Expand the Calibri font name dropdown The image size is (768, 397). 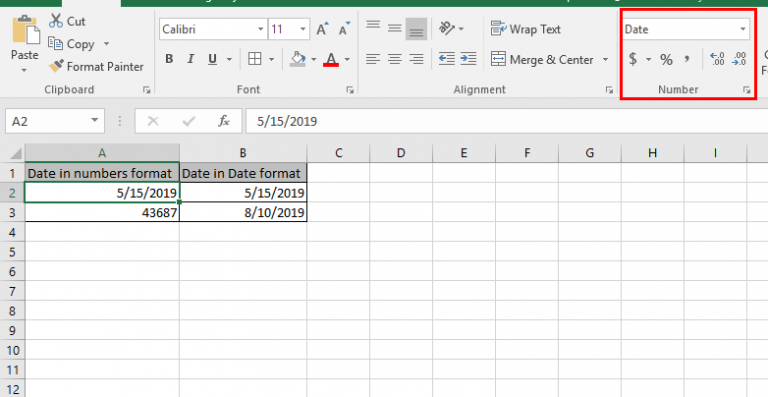point(261,29)
